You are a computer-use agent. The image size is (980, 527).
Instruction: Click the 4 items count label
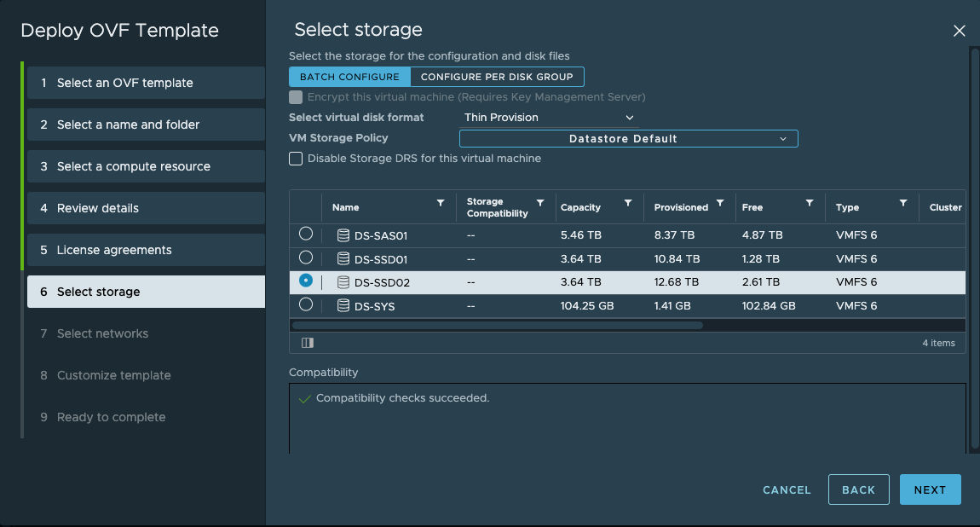939,343
